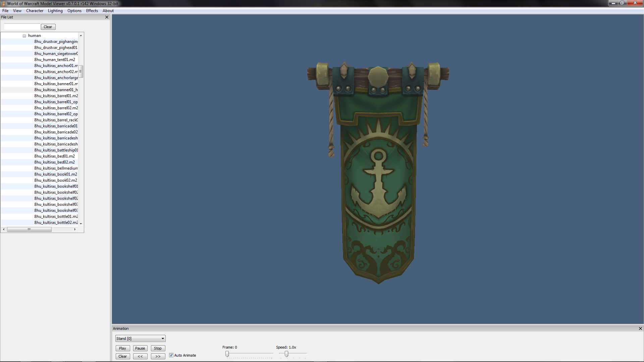Image resolution: width=644 pixels, height=362 pixels.
Task: Click the Play animation button
Action: pyautogui.click(x=122, y=348)
